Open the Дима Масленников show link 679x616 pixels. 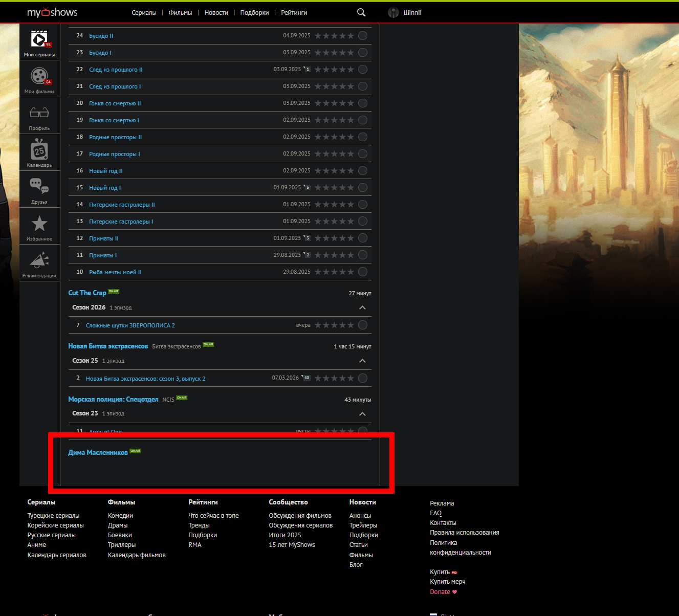tap(98, 453)
